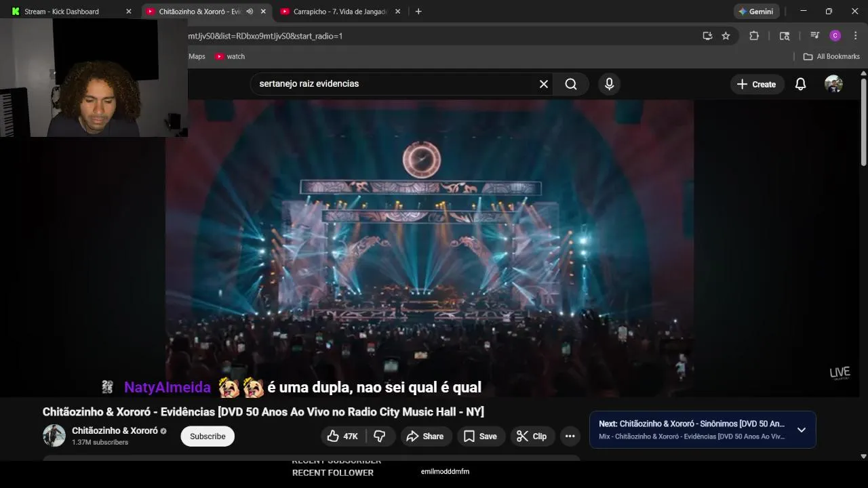The width and height of the screenshot is (868, 488).
Task: Click the webcam overlay
Action: coord(94,77)
